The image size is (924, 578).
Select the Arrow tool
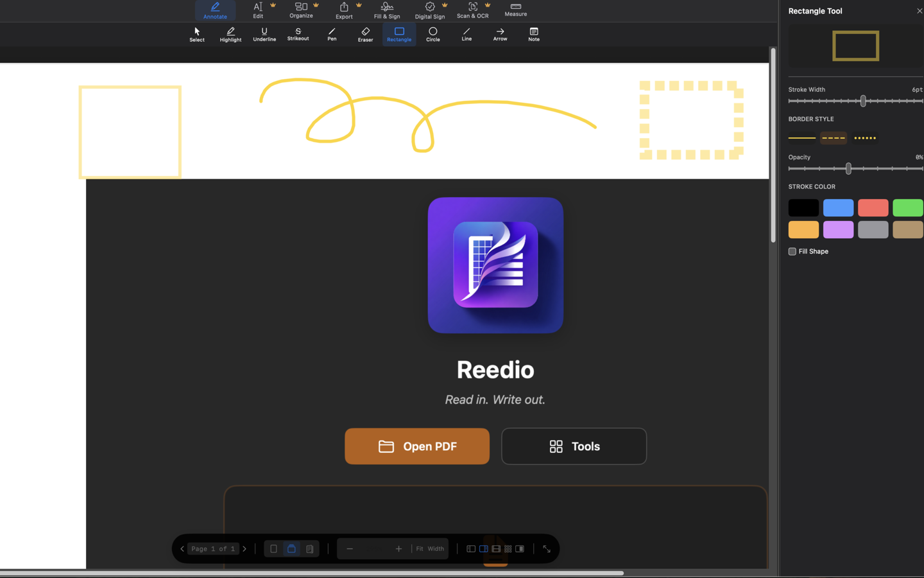point(500,34)
